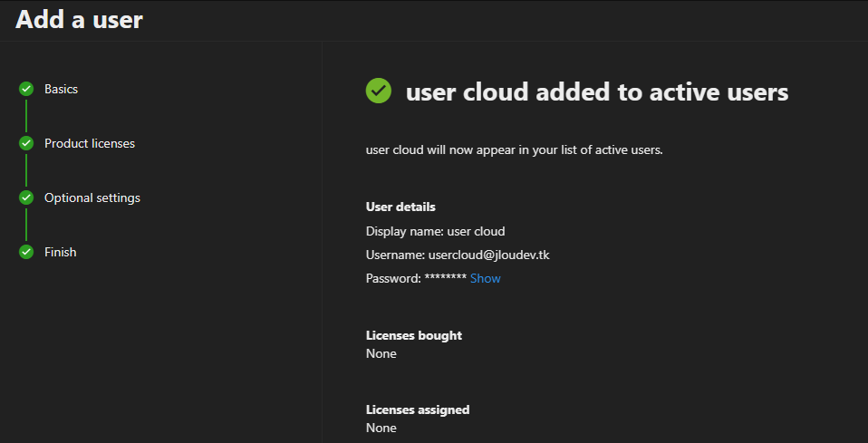This screenshot has height=443, width=868.
Task: Click the Licenses assigned heading
Action: (418, 409)
